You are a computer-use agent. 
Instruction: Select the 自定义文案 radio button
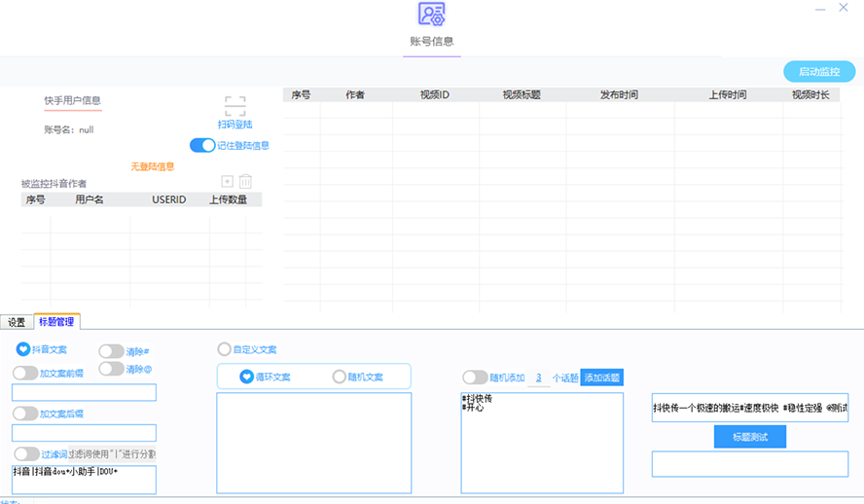click(x=224, y=349)
